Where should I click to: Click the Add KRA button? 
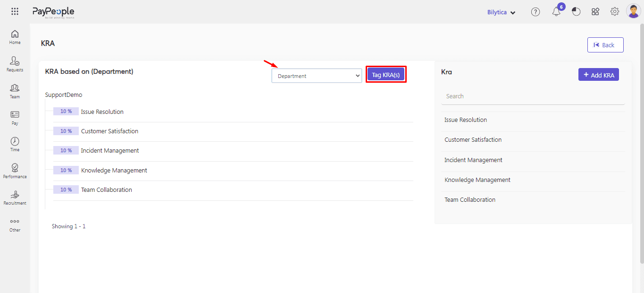pos(598,75)
